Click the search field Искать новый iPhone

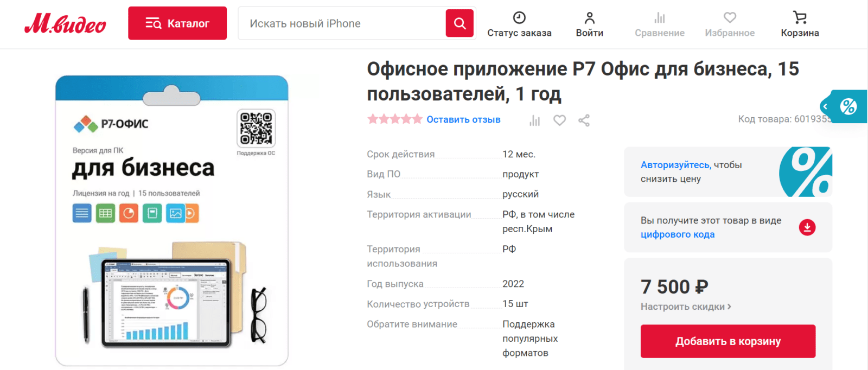pos(342,23)
